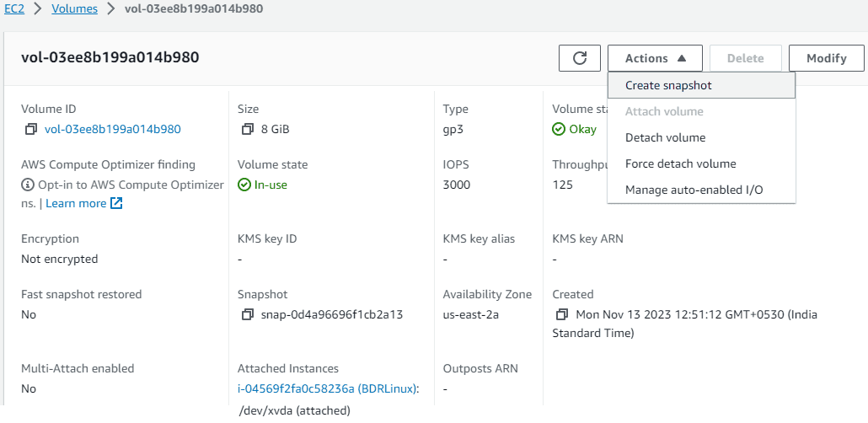Copy the 8 GiB size value icon

[x=247, y=130]
